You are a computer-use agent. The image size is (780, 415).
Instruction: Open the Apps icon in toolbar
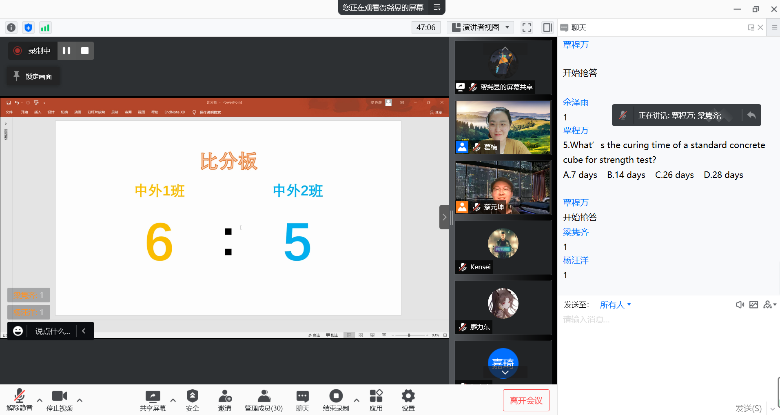click(x=376, y=399)
